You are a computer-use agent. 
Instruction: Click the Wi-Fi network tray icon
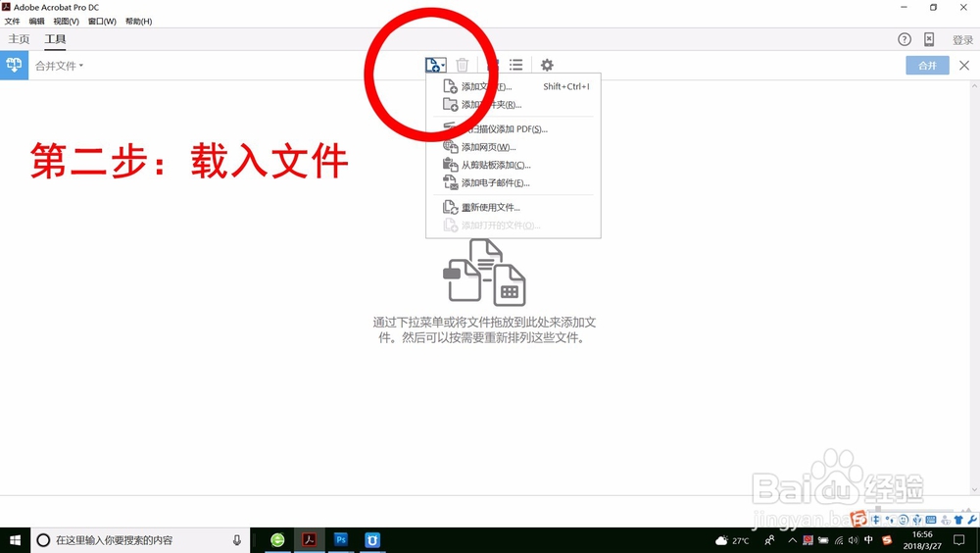[839, 540]
